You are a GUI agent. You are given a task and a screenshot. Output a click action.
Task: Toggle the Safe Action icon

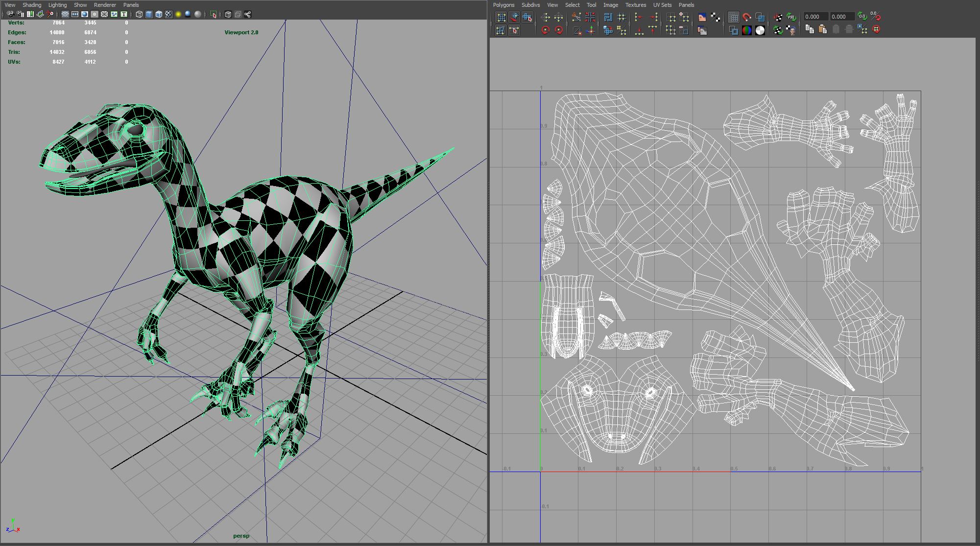click(x=114, y=15)
